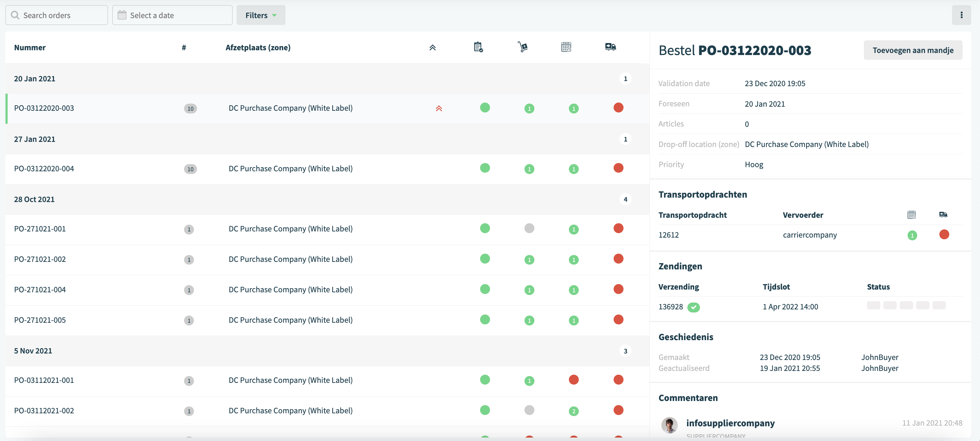Image resolution: width=980 pixels, height=441 pixels.
Task: Click the delivery truck column icon
Action: click(611, 47)
